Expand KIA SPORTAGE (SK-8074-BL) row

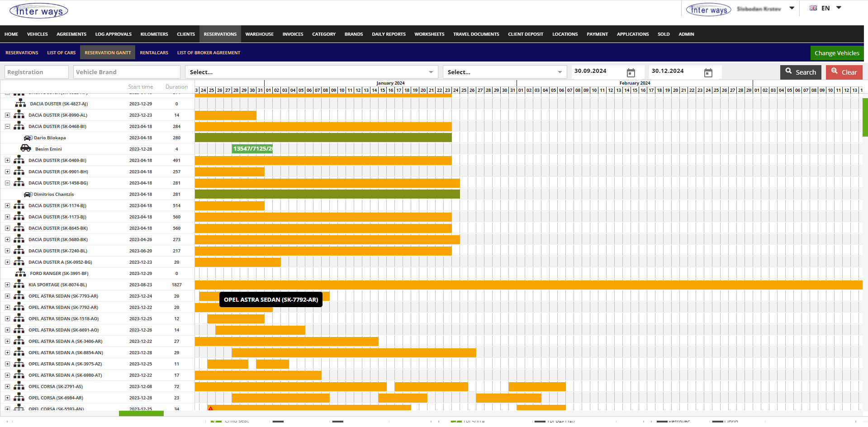coord(7,285)
